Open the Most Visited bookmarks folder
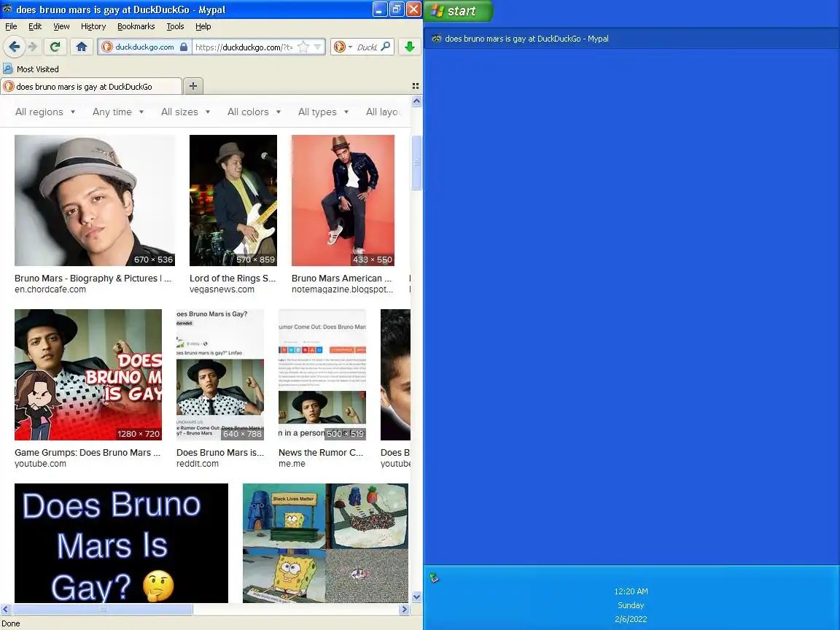Viewport: 840px width, 630px height. pyautogui.click(x=31, y=69)
